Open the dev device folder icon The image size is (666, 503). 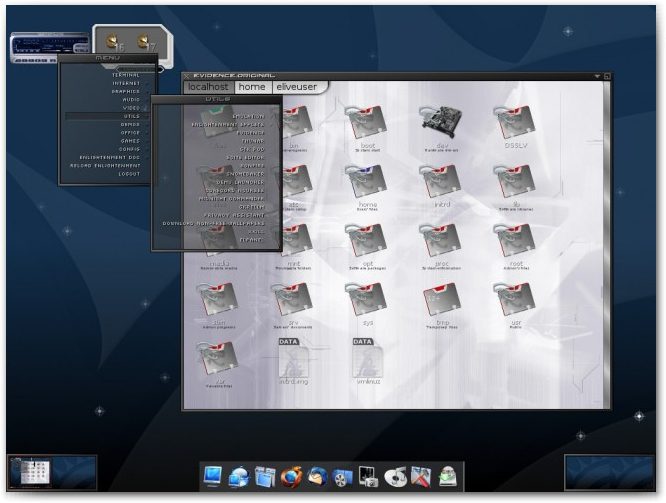point(440,123)
